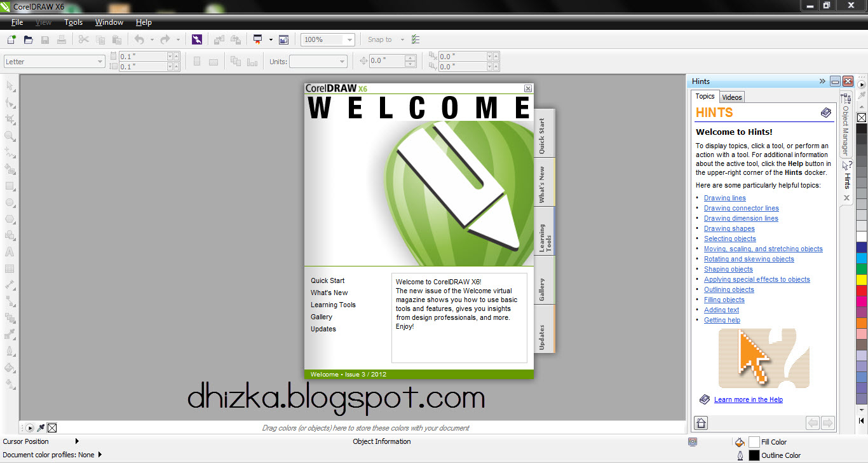The width and height of the screenshot is (868, 463).
Task: Select the Rectangle tool in the toolbox
Action: 10,186
